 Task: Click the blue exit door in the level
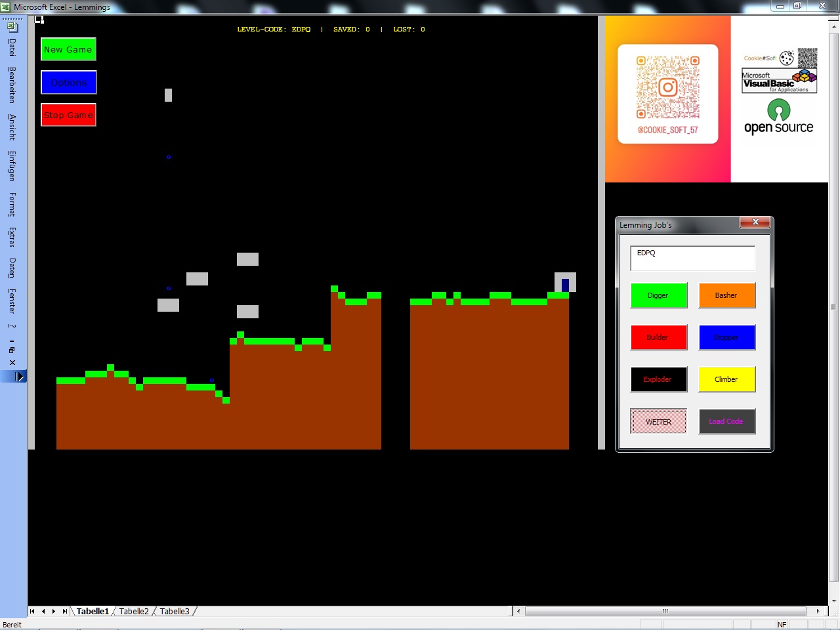point(565,285)
